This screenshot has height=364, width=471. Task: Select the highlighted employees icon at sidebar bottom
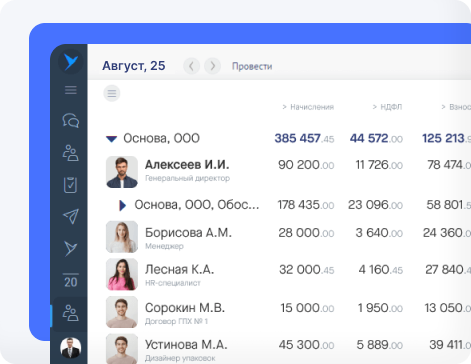[71, 313]
